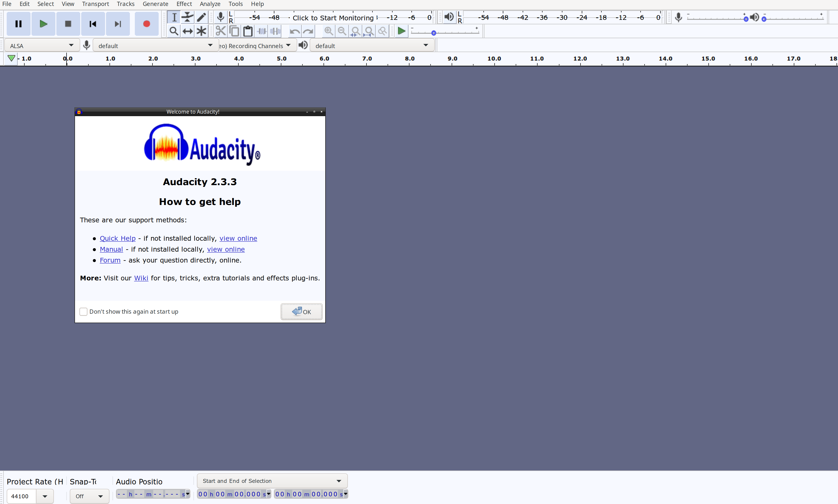The height and width of the screenshot is (504, 838).
Task: Click the OK button in the welcome dialog
Action: pos(301,311)
